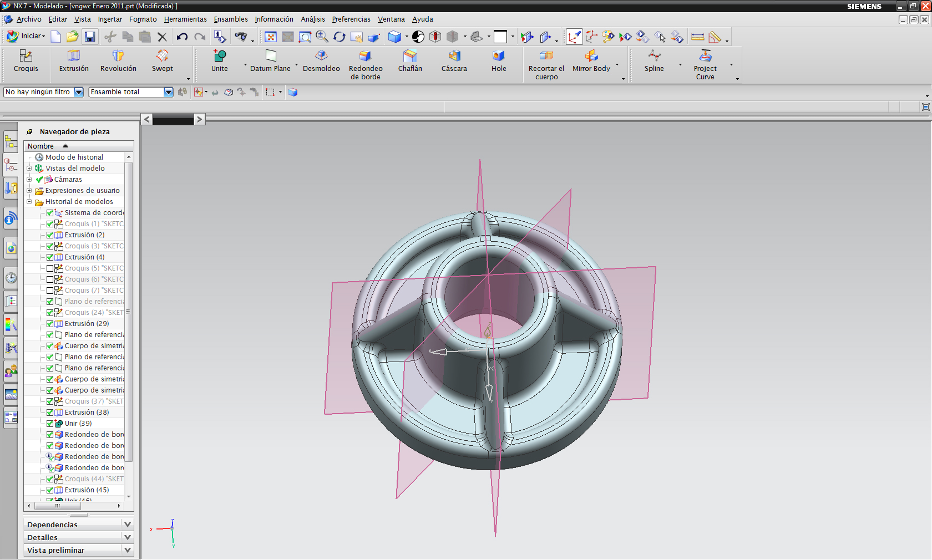932x560 pixels.
Task: Click the Project Curve tool
Action: click(x=705, y=64)
